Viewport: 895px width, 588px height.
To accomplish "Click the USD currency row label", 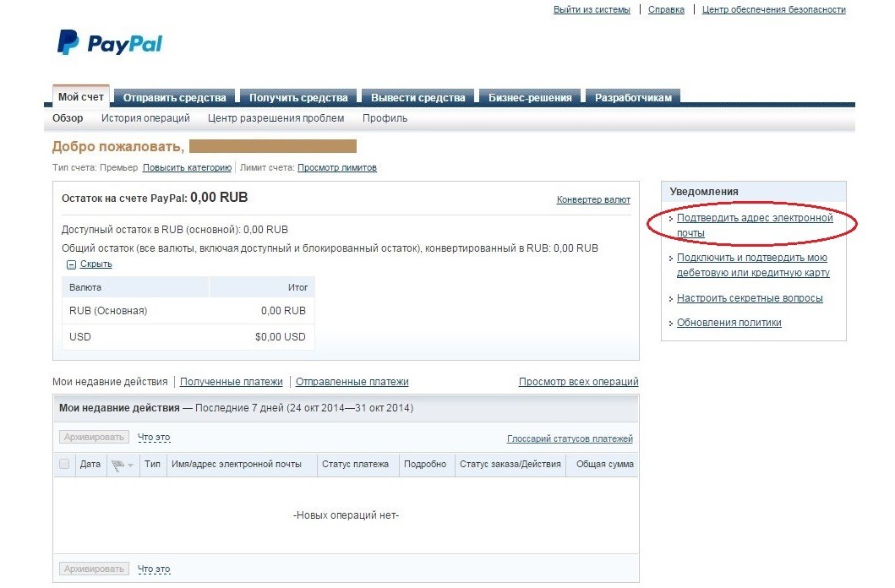I will [80, 337].
